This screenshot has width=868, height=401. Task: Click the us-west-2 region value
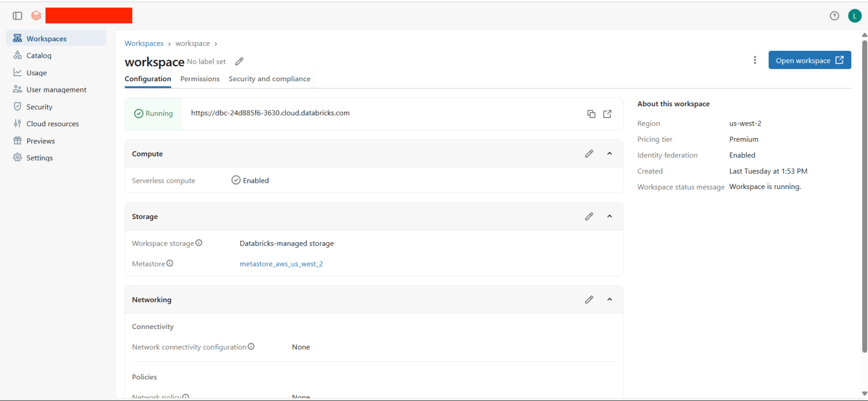[x=745, y=124]
